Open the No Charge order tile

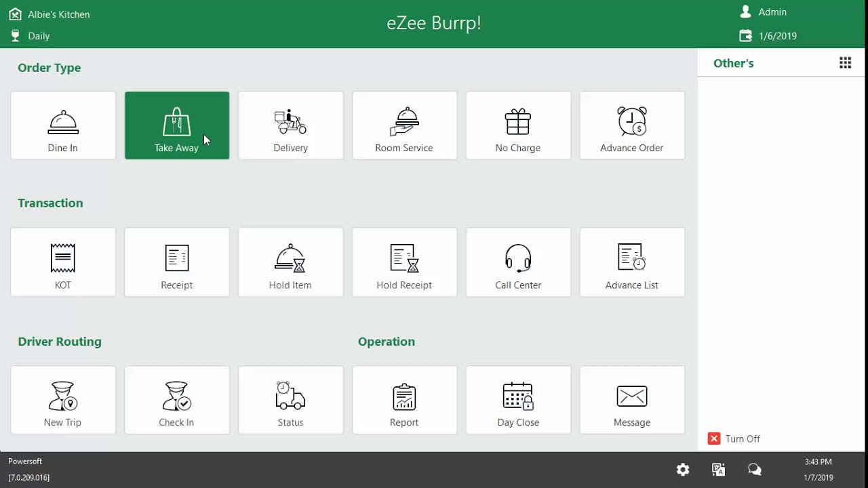tap(519, 125)
